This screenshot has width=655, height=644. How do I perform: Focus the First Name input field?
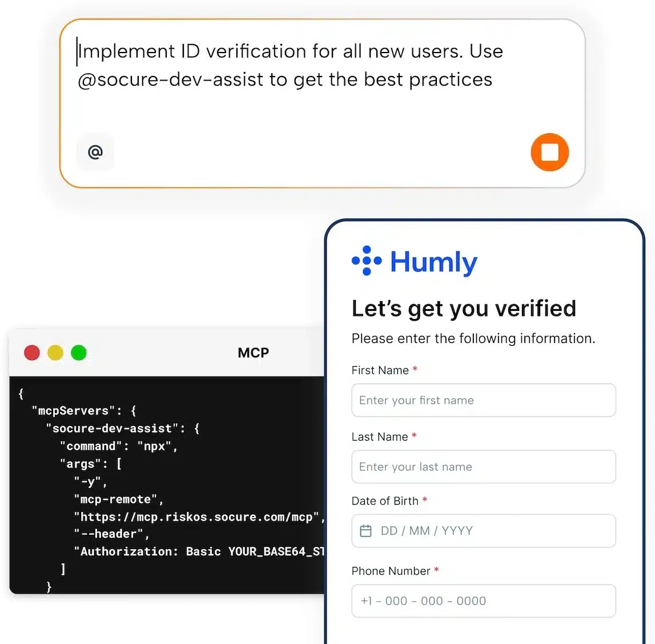click(483, 401)
